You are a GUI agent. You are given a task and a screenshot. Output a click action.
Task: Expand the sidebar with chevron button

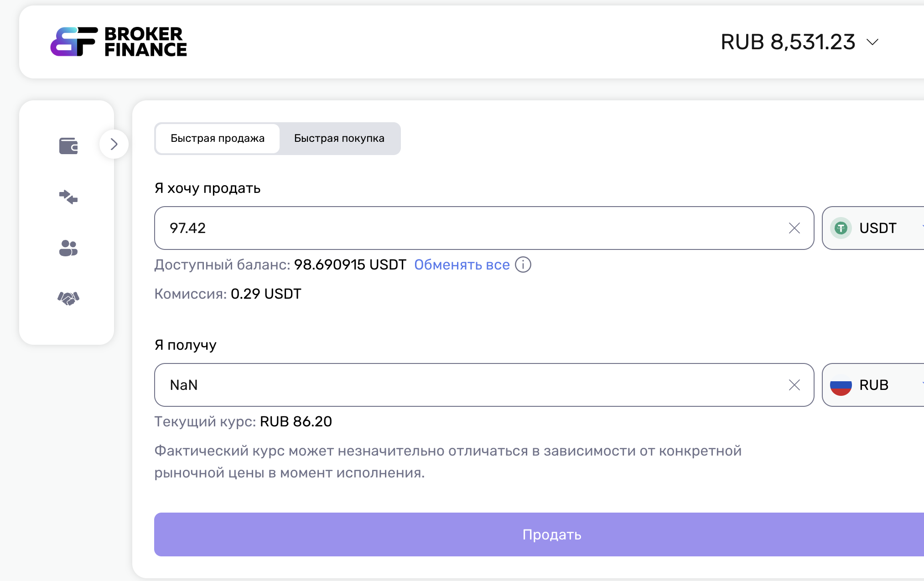click(114, 144)
